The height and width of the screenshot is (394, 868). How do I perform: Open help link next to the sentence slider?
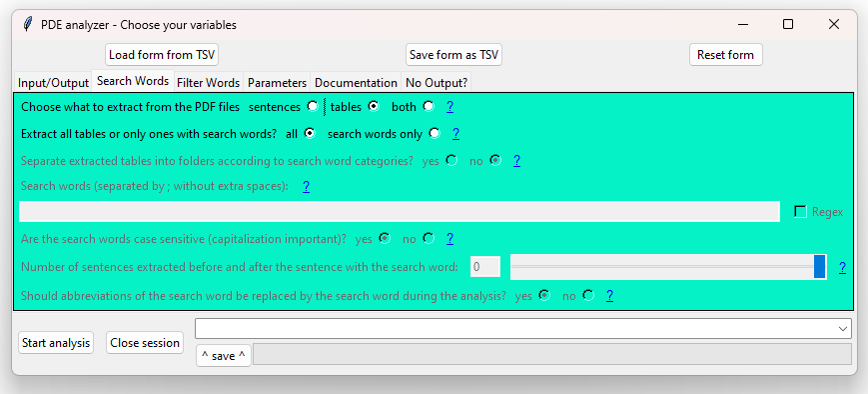pyautogui.click(x=842, y=268)
